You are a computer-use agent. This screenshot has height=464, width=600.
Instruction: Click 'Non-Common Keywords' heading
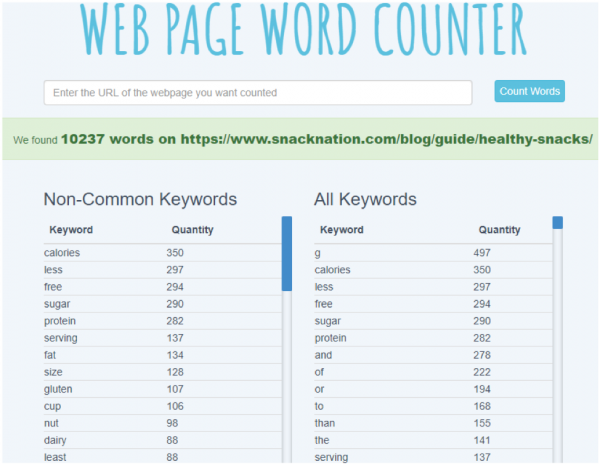140,199
